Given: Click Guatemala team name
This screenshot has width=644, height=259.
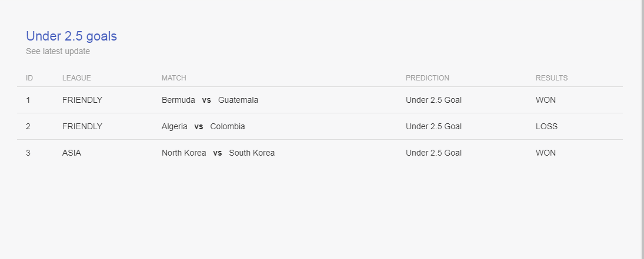Looking at the screenshot, I should (238, 100).
